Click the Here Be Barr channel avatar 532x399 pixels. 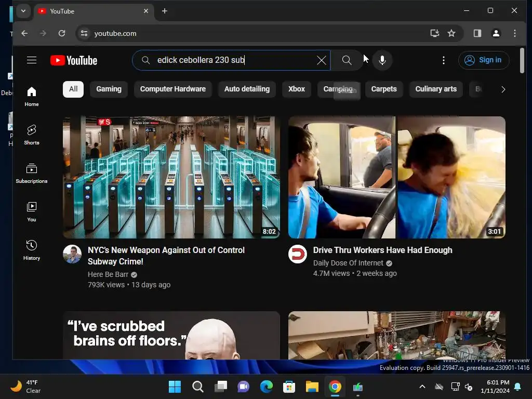pyautogui.click(x=72, y=254)
